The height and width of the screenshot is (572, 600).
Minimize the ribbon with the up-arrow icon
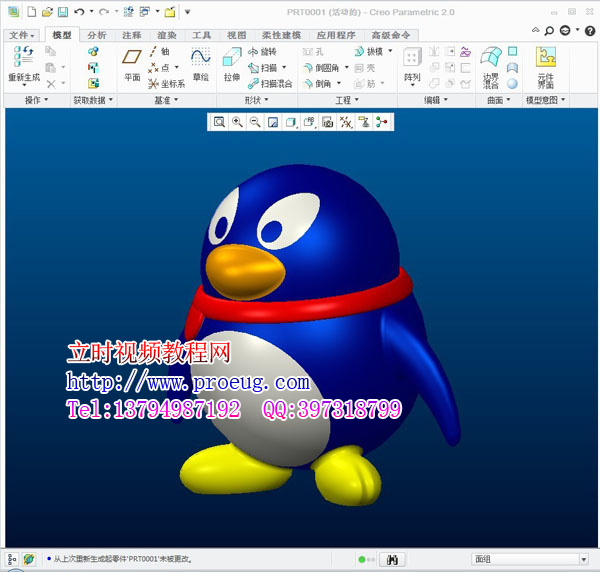tap(535, 29)
